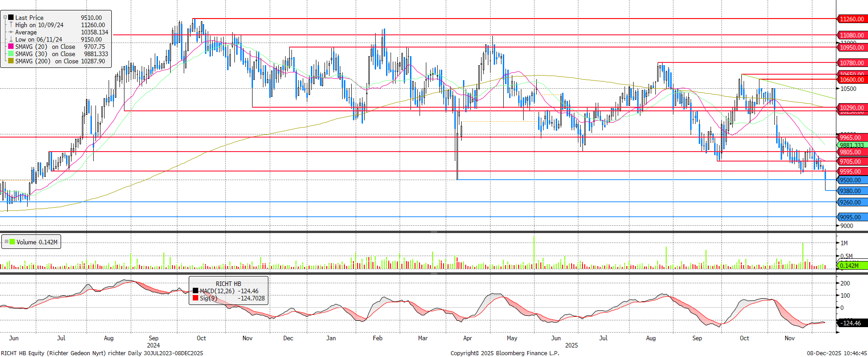The image size is (868, 357).
Task: Click the 0.142M volume axis label
Action: (851, 266)
